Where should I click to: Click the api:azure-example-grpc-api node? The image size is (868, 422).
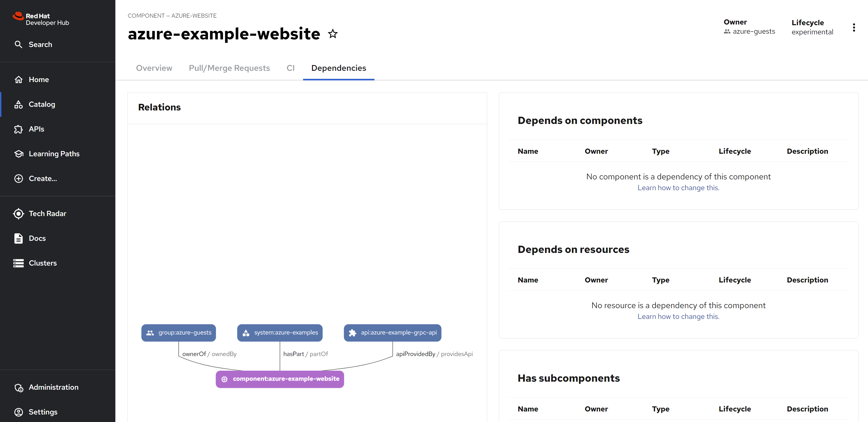(392, 333)
